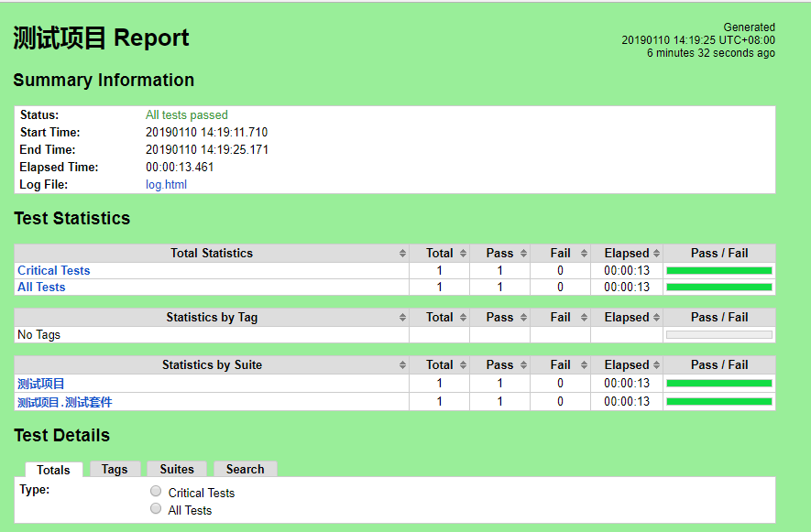The image size is (811, 532).
Task: Sort Statistics by Tag name column arrows
Action: pos(402,318)
